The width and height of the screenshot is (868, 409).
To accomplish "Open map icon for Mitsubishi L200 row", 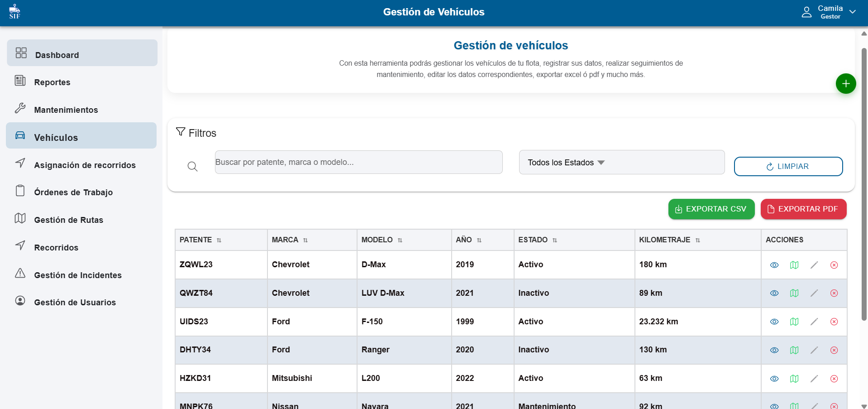I will [x=794, y=379].
